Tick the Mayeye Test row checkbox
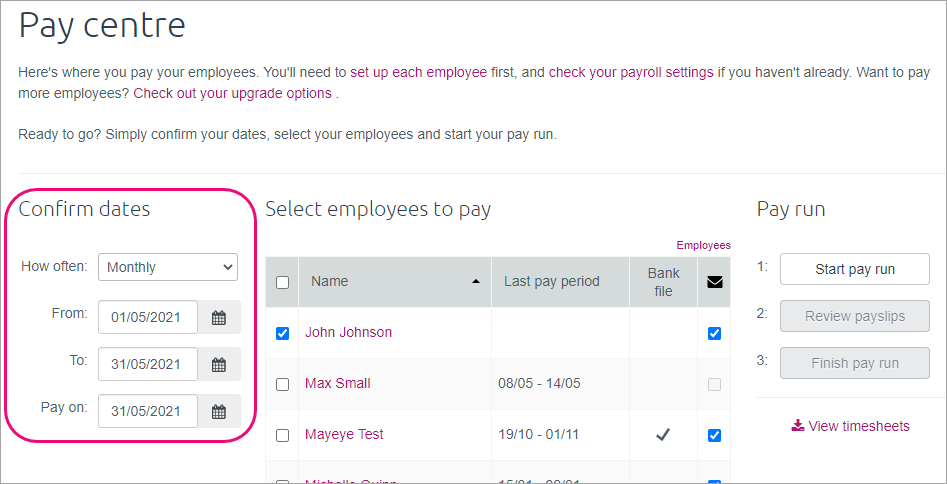 pos(282,435)
